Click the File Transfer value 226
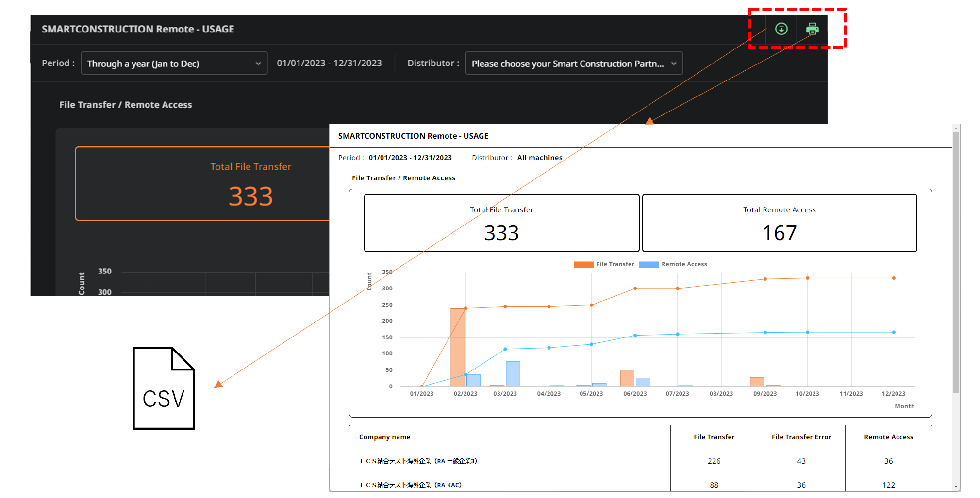Screen dimensions: 980x498 pos(714,461)
